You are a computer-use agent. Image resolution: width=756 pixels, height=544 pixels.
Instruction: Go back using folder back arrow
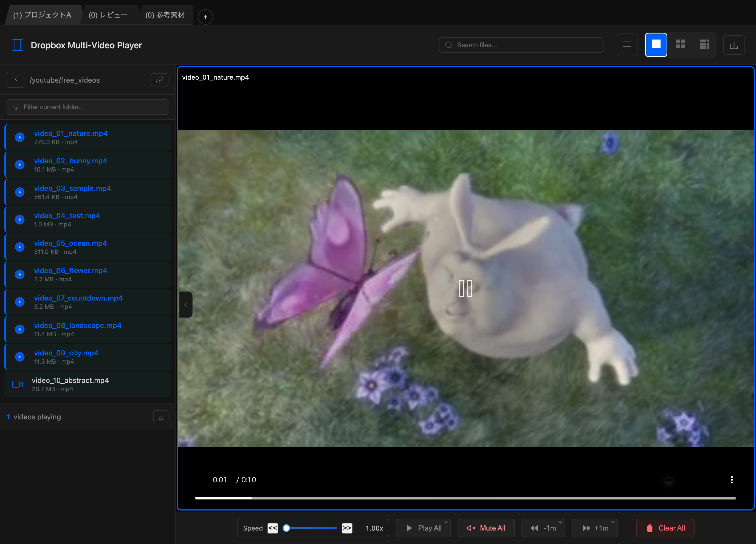(16, 80)
